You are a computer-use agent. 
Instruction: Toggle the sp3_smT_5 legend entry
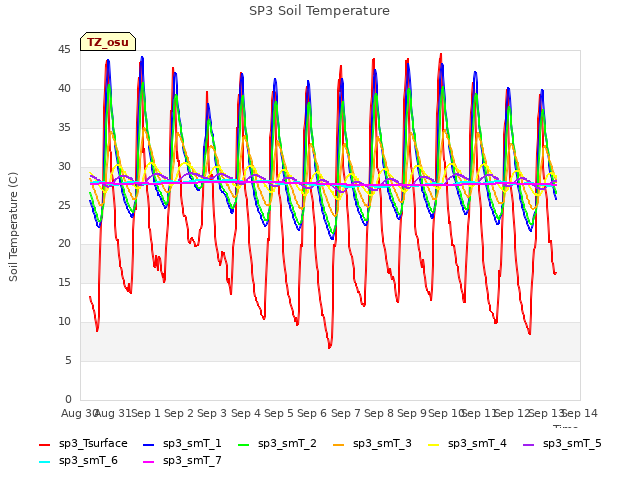[x=562, y=444]
